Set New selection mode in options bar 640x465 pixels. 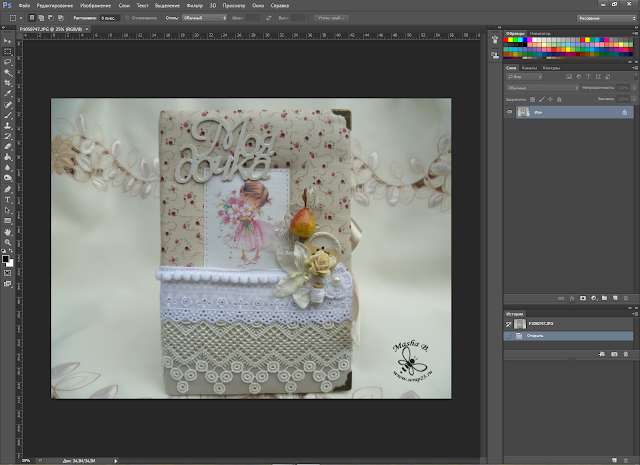point(32,18)
